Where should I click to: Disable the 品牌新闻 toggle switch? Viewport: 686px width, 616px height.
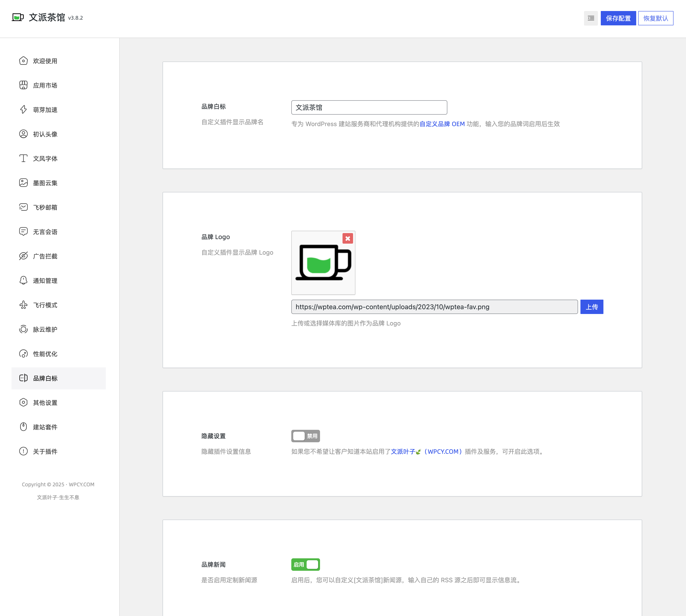coord(305,565)
